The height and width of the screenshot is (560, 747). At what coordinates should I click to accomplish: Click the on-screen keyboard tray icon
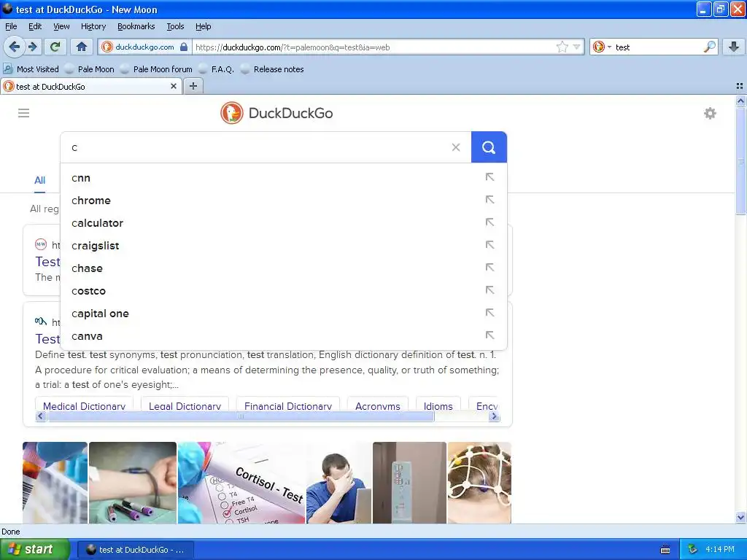pyautogui.click(x=665, y=550)
